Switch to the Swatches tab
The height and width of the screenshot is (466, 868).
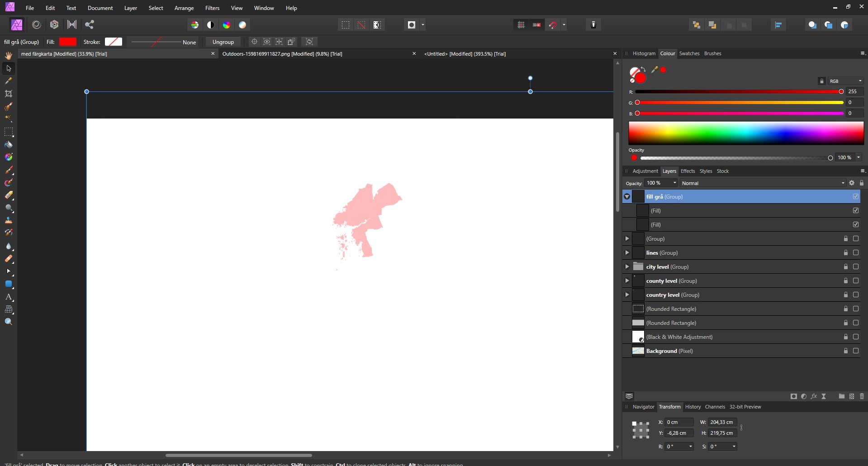point(689,53)
